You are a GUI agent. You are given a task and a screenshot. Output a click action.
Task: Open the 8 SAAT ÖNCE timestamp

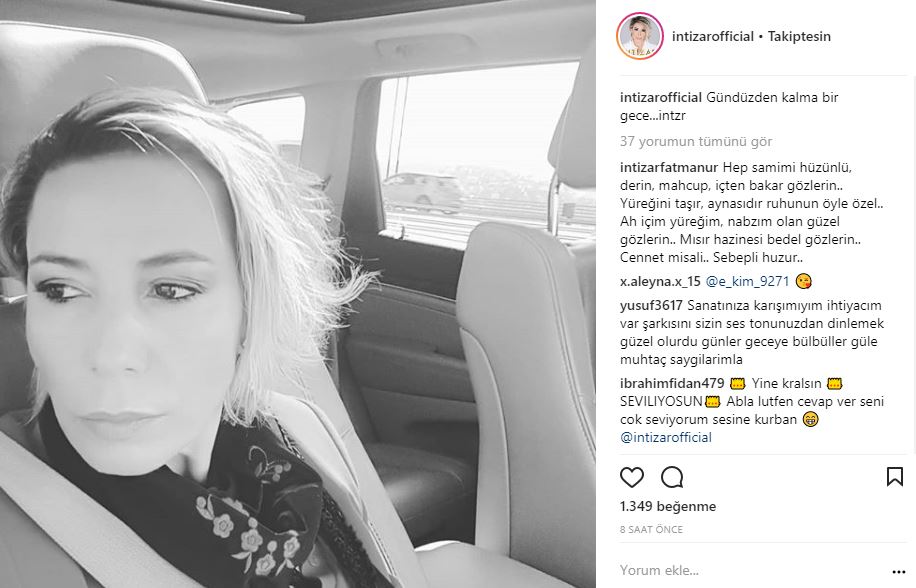(651, 530)
